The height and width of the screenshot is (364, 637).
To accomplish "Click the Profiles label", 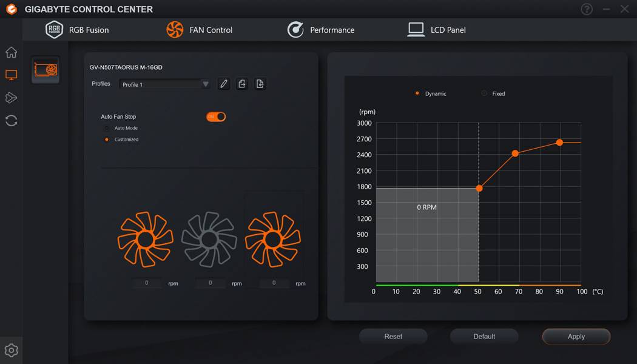I will coord(101,84).
